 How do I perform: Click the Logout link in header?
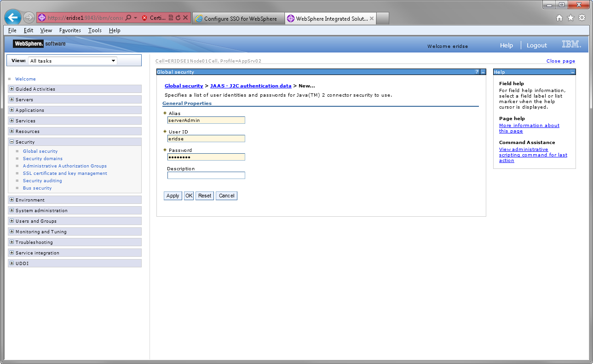536,46
